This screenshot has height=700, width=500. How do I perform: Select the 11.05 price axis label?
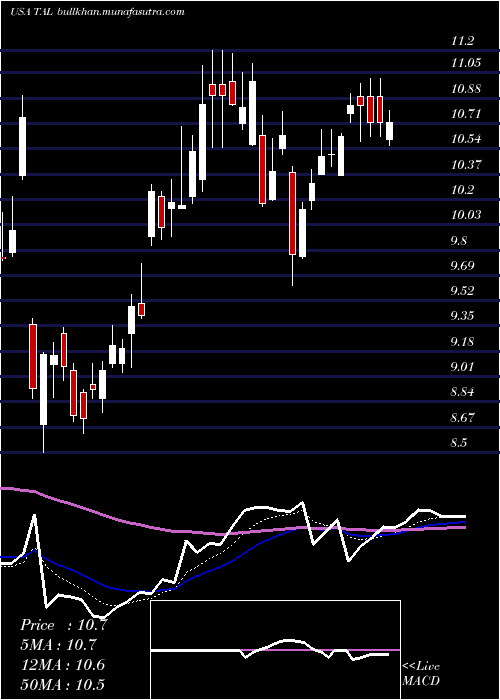(x=466, y=63)
